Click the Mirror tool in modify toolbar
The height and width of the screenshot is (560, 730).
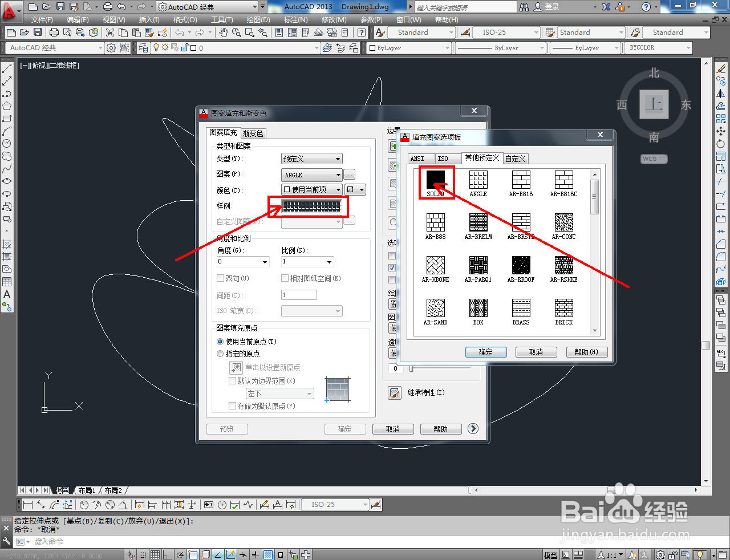721,94
